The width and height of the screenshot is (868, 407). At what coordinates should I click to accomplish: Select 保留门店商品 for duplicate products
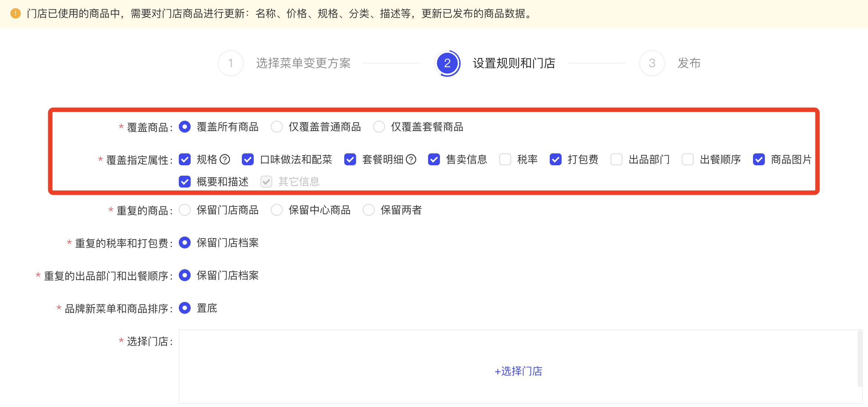[185, 210]
